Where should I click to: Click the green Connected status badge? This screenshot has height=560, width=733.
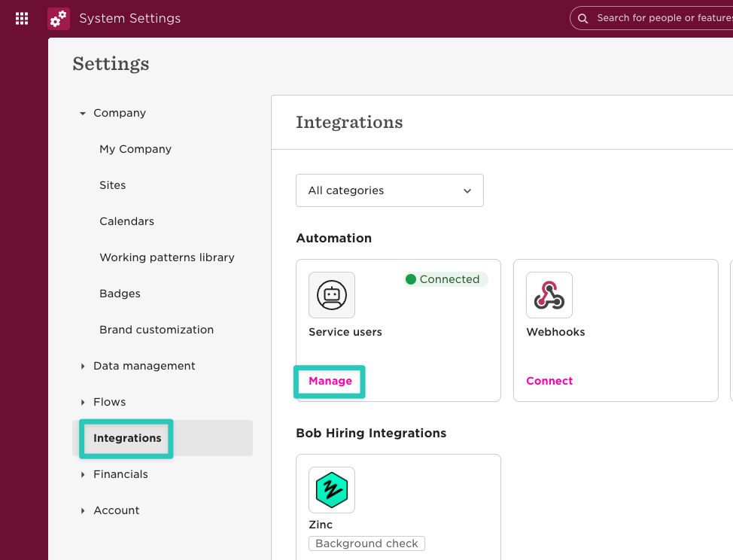coord(446,279)
